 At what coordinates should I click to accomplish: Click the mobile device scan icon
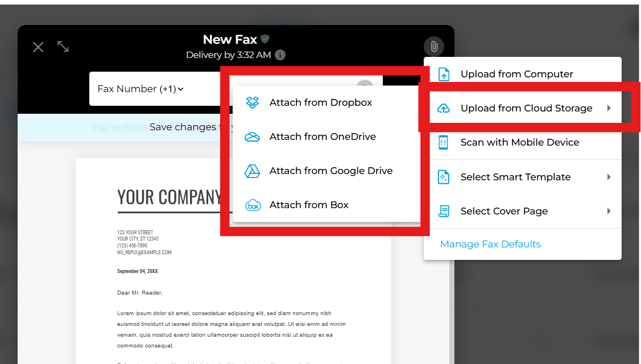pos(443,142)
